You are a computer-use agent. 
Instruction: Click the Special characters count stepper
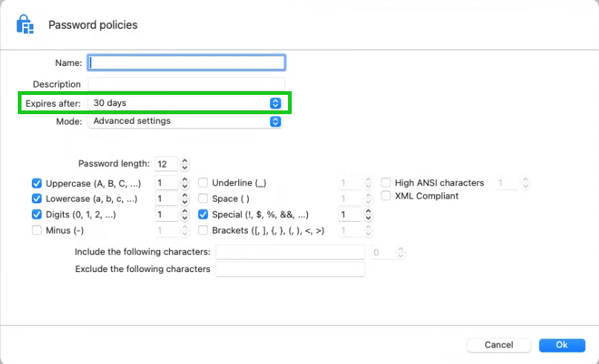pyautogui.click(x=367, y=214)
